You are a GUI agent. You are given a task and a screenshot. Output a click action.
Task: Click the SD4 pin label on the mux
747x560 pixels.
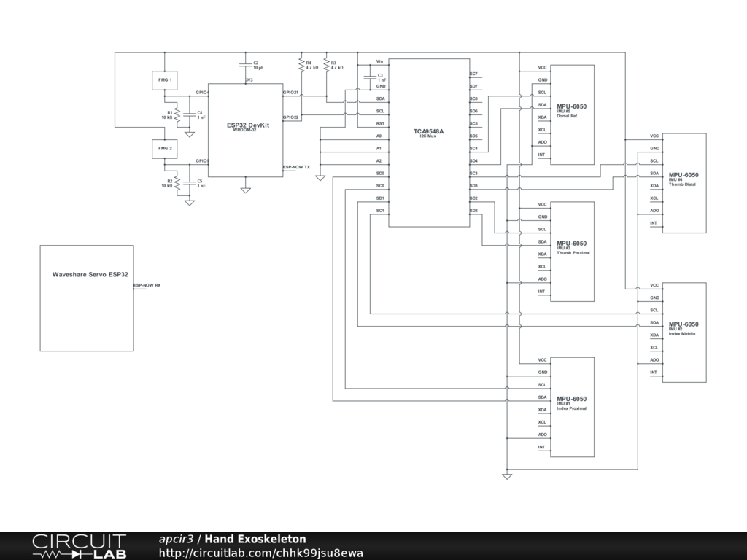[473, 161]
